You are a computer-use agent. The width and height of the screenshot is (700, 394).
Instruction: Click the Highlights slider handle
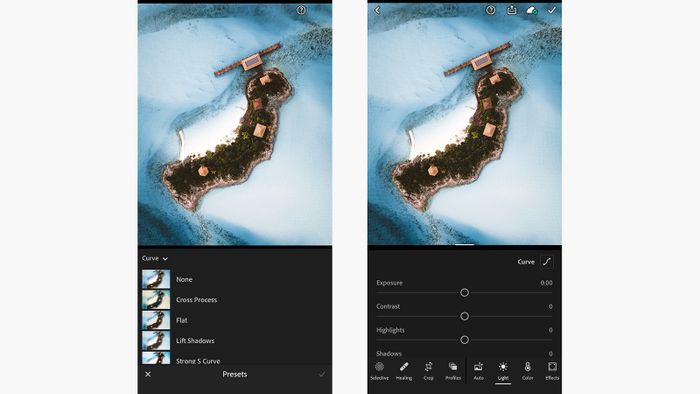tap(464, 340)
